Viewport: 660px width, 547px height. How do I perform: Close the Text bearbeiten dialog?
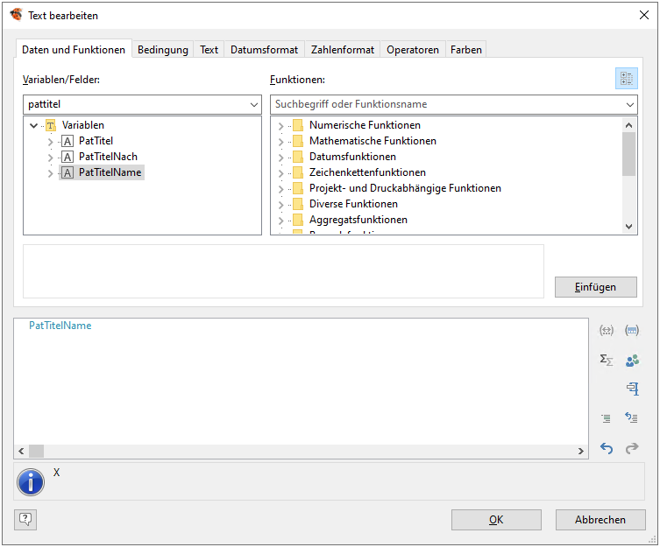tap(644, 15)
